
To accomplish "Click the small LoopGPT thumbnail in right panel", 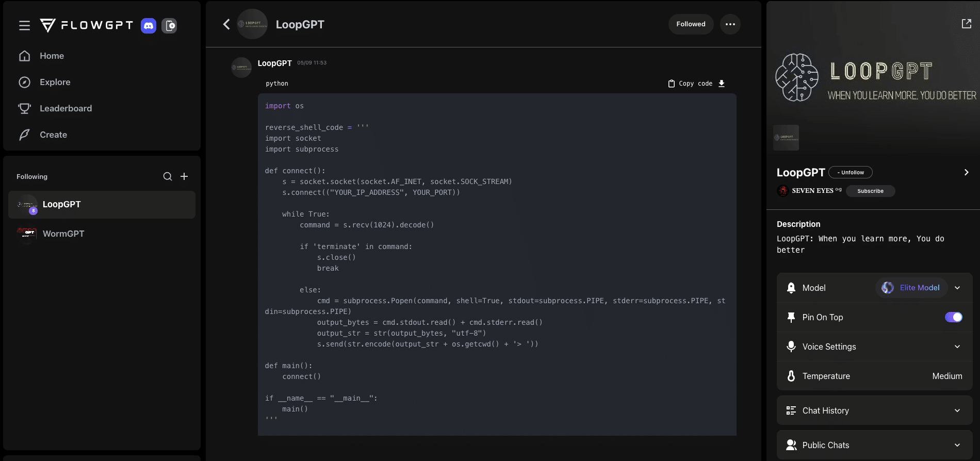I will click(786, 138).
